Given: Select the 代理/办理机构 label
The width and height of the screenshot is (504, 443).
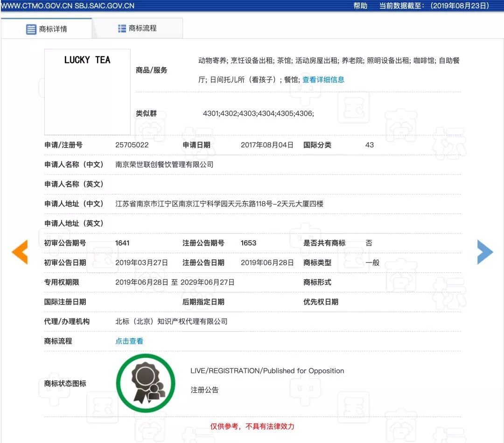Looking at the screenshot, I should pos(67,321).
